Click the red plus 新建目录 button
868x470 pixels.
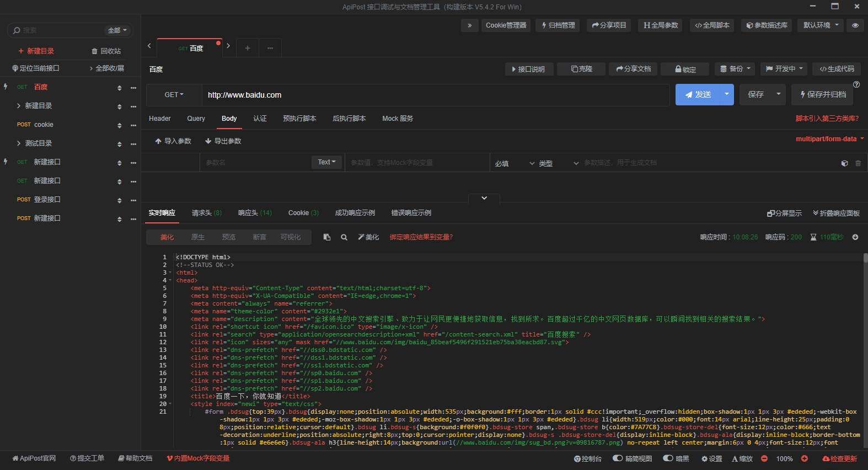pos(36,51)
